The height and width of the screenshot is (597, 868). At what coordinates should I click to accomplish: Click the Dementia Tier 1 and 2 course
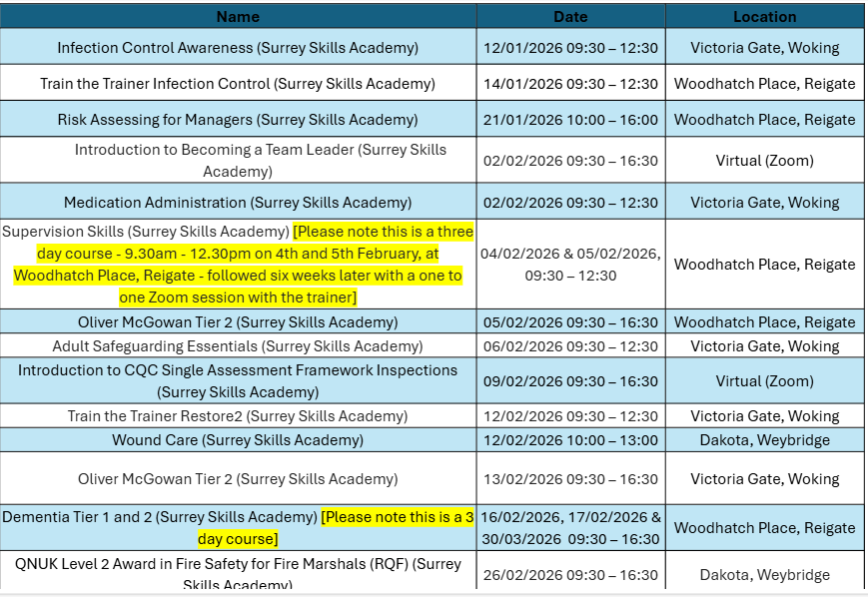pyautogui.click(x=160, y=517)
